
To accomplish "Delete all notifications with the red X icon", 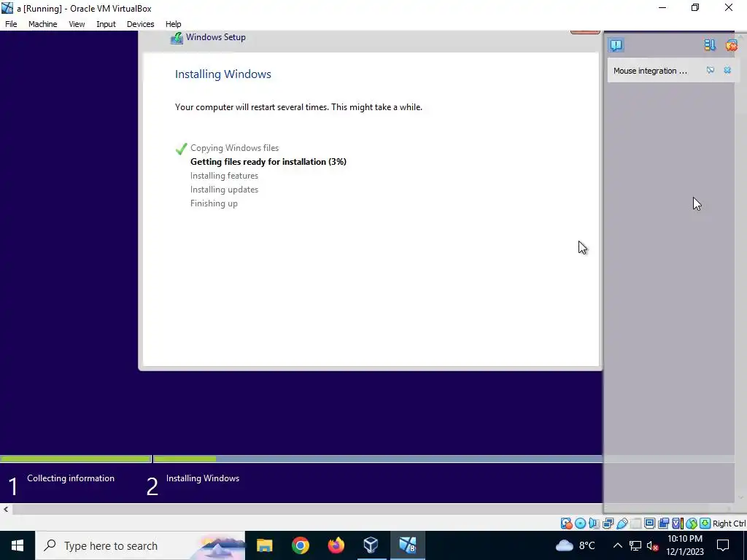I will click(731, 45).
